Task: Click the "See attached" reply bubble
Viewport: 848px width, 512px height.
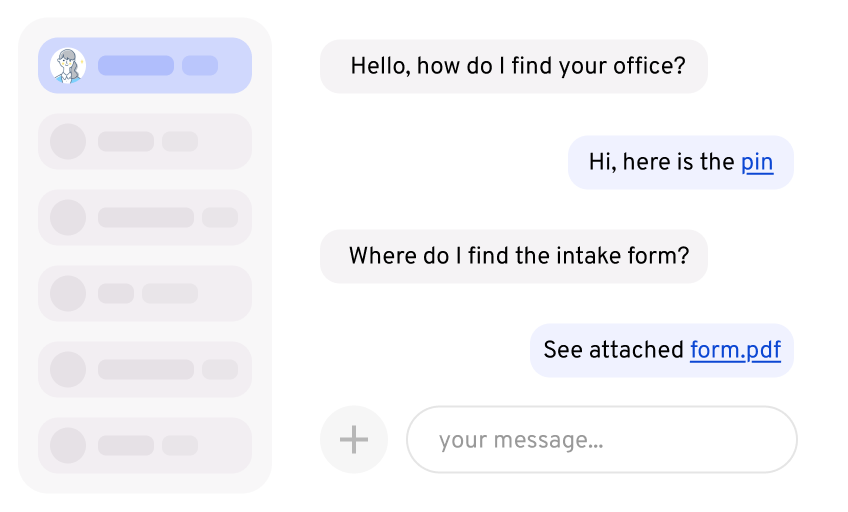Action: coord(612,350)
